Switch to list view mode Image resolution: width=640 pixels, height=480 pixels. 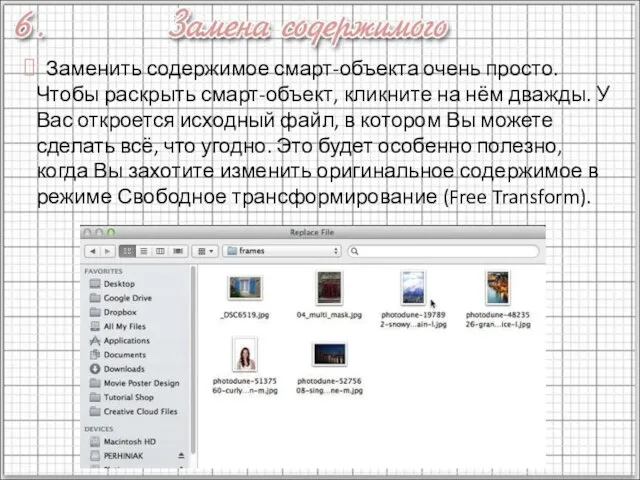144,251
